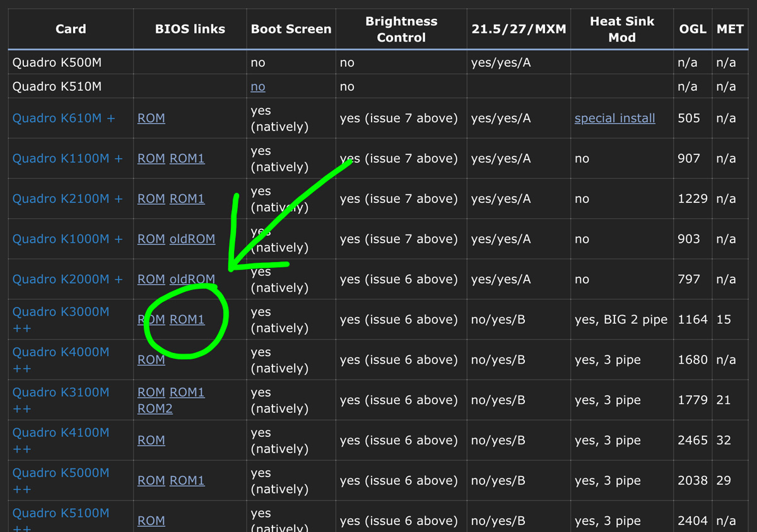757x532 pixels.
Task: Select the OGL value 797
Action: 689,279
